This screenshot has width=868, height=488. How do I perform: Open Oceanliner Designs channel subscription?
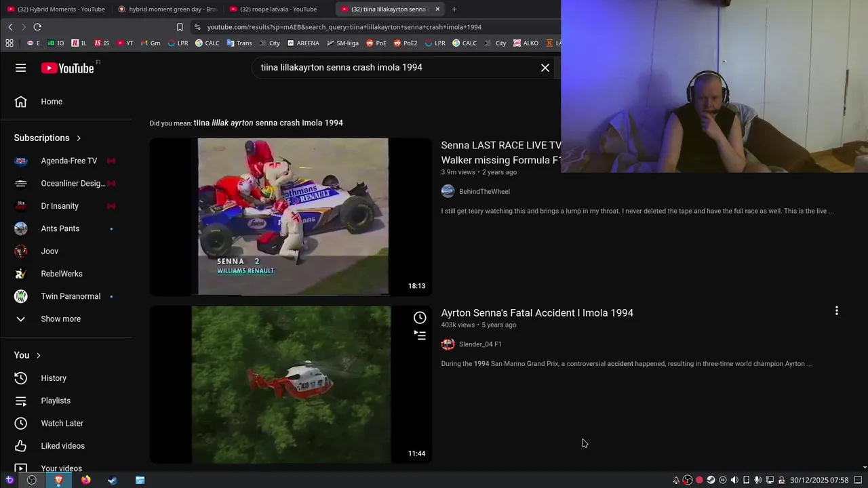66,183
